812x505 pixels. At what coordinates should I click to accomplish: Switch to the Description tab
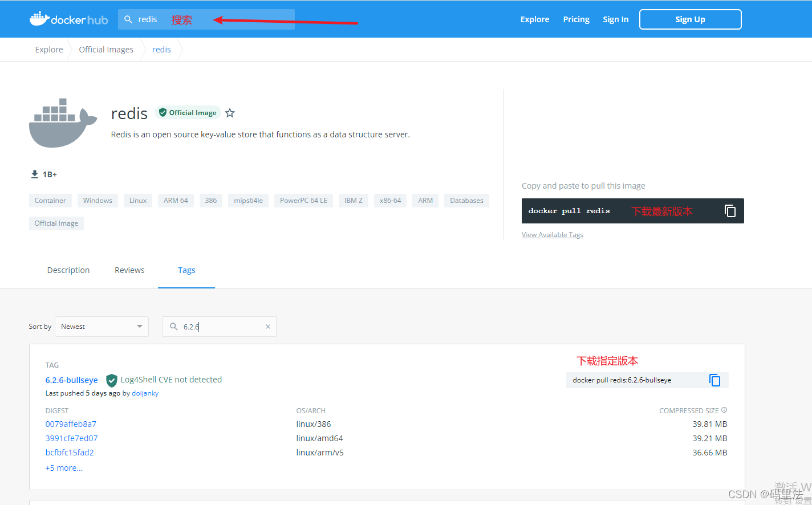tap(68, 270)
